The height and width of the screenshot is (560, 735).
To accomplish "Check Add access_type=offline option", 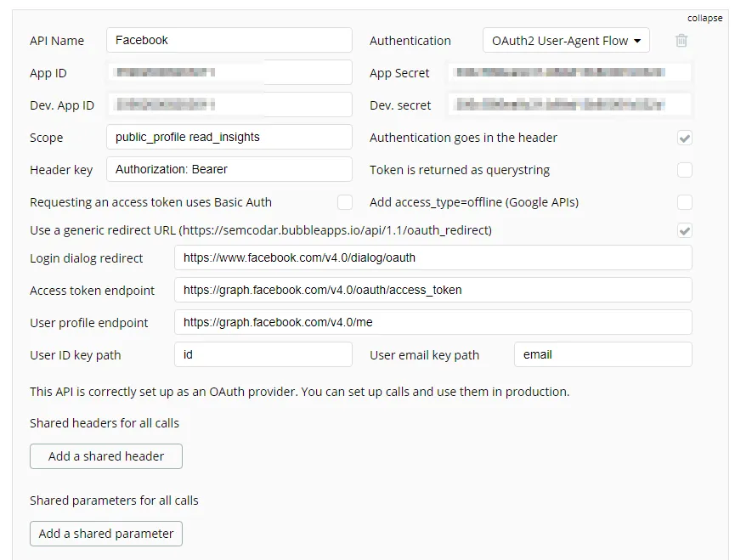I will [684, 202].
